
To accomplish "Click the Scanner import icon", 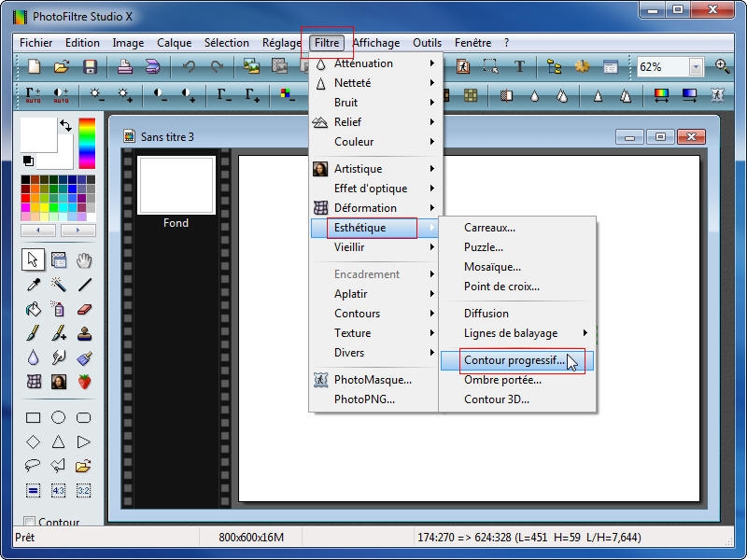I will [x=152, y=66].
